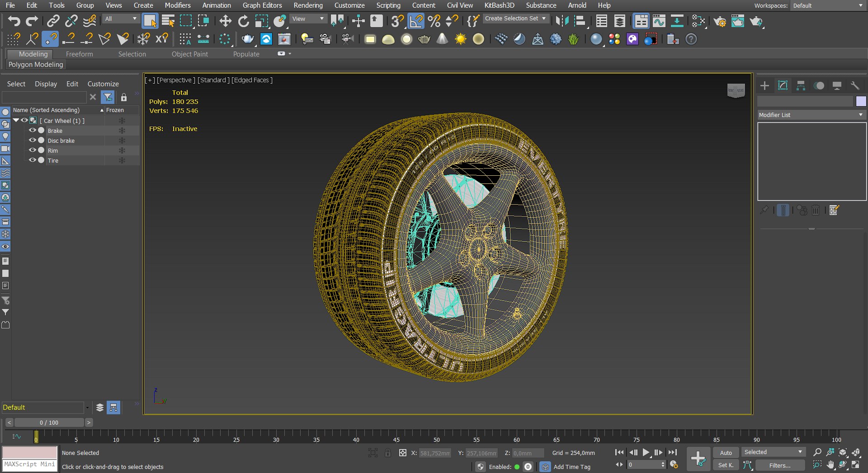Open the Utilities wrench panel tab
This screenshot has width=868, height=473.
click(855, 85)
